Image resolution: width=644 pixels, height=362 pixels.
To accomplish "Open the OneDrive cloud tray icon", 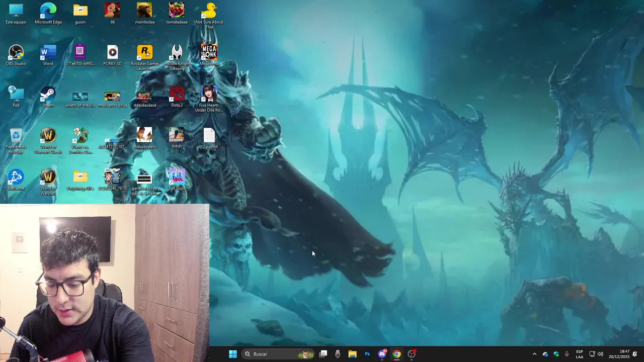I will (545, 354).
